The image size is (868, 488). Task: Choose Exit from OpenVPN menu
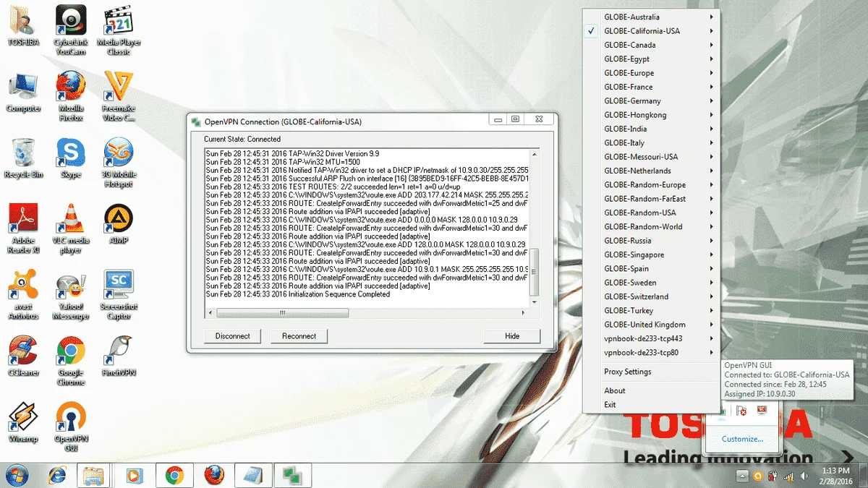pos(652,405)
